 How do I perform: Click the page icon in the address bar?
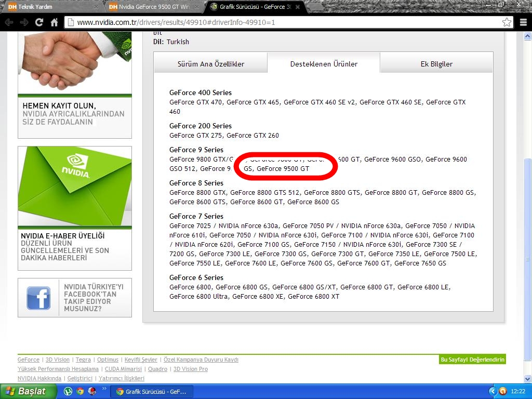71,22
